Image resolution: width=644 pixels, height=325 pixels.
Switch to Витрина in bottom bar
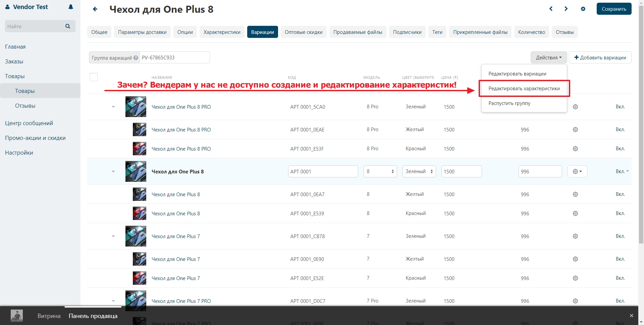(x=49, y=316)
